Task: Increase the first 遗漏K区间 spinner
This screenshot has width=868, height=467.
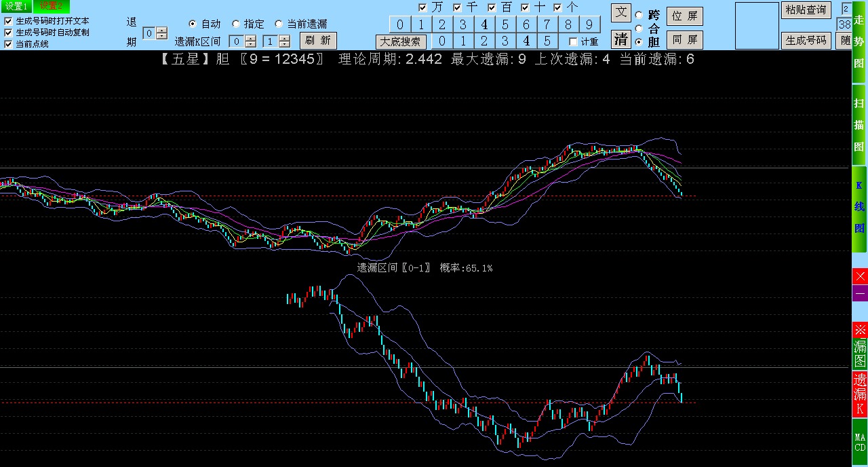Action: tap(251, 38)
